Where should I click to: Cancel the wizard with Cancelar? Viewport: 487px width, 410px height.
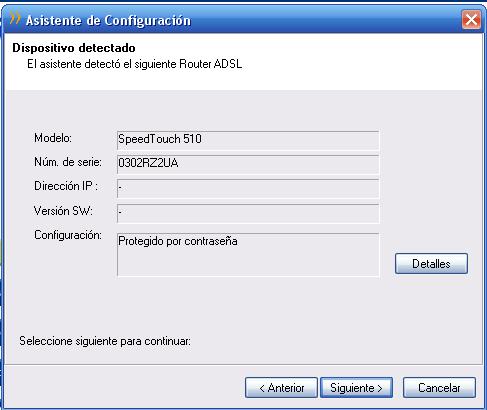[439, 388]
